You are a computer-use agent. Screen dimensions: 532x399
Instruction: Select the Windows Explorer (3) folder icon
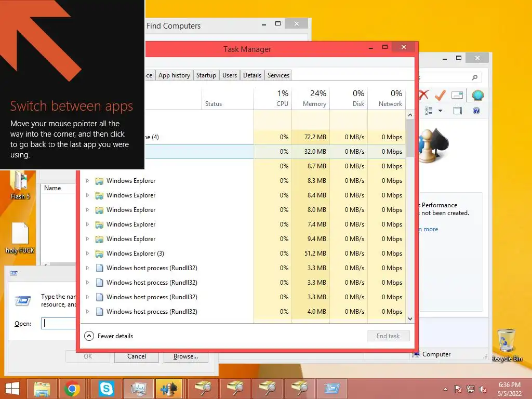pos(99,254)
